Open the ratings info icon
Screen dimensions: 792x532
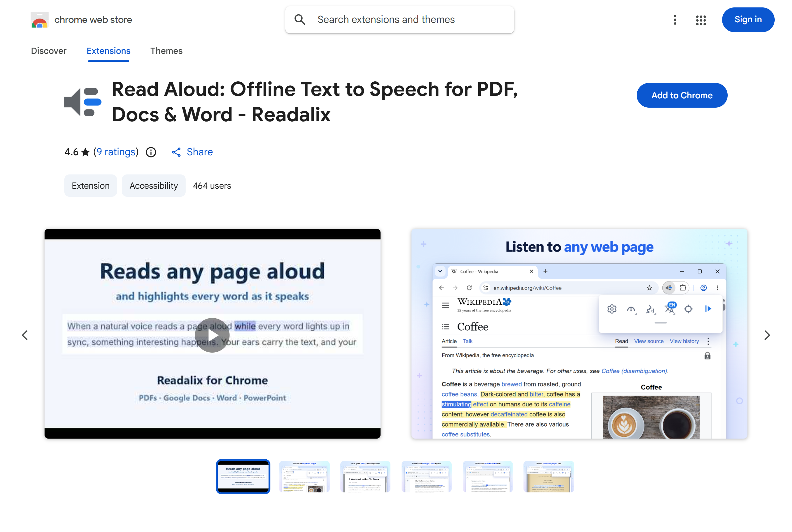point(151,152)
